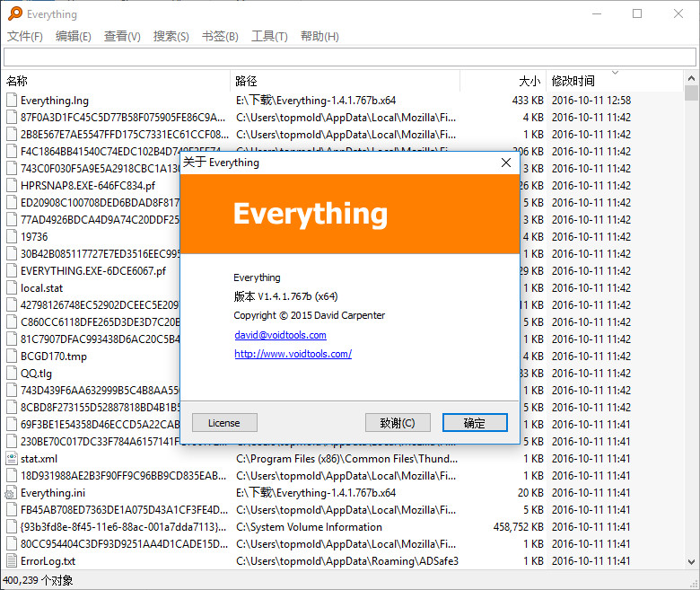Viewport: 700px width, 590px height.
Task: Click the file icon of local.stat
Action: [x=12, y=288]
